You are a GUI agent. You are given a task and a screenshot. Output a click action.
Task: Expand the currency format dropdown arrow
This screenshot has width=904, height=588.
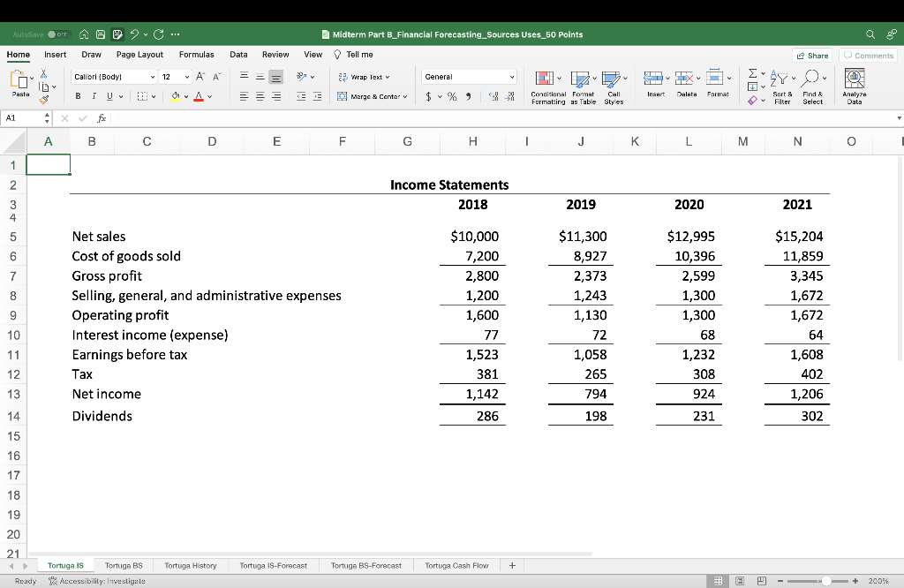(x=440, y=96)
